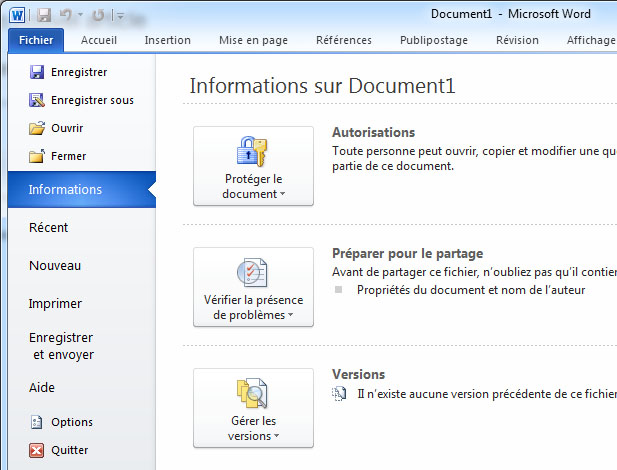
Task: Click the checklist document inspect icon
Action: 252,272
